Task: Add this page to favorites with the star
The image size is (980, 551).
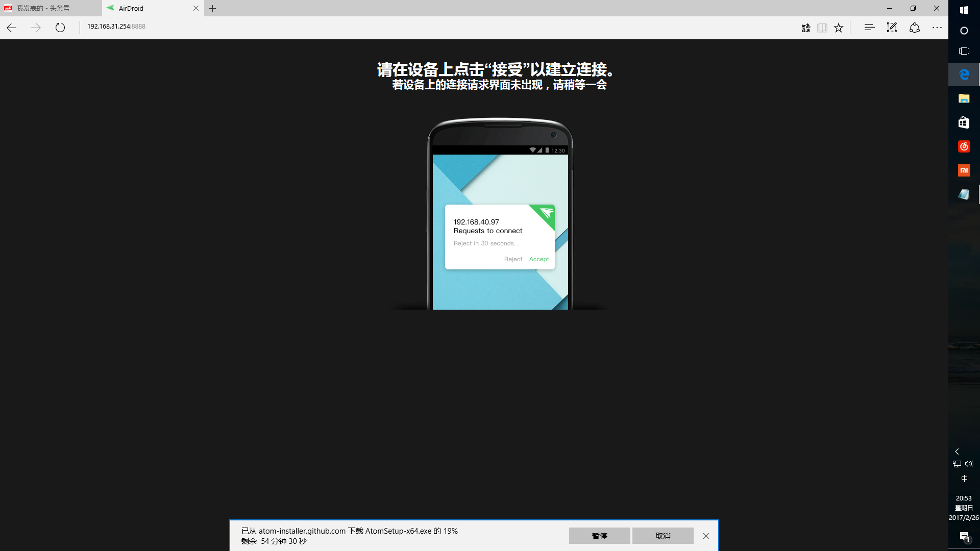Action: pos(839,28)
